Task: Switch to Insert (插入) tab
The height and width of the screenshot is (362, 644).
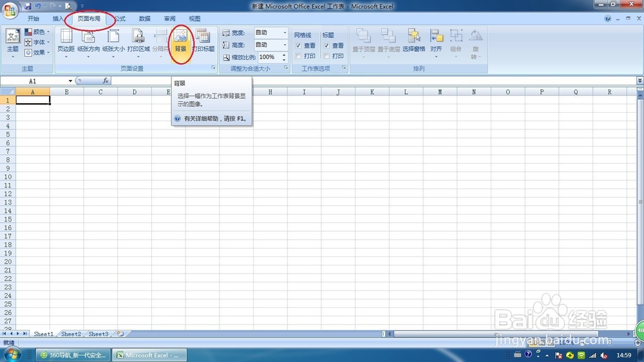Action: 58,19
